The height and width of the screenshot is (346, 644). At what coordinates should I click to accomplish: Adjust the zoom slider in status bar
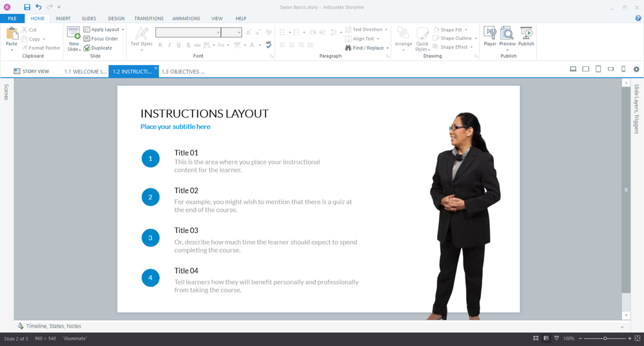pyautogui.click(x=605, y=338)
